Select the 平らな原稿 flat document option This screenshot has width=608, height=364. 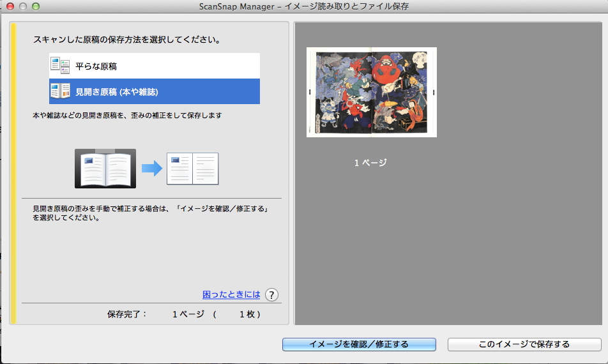tap(155, 66)
